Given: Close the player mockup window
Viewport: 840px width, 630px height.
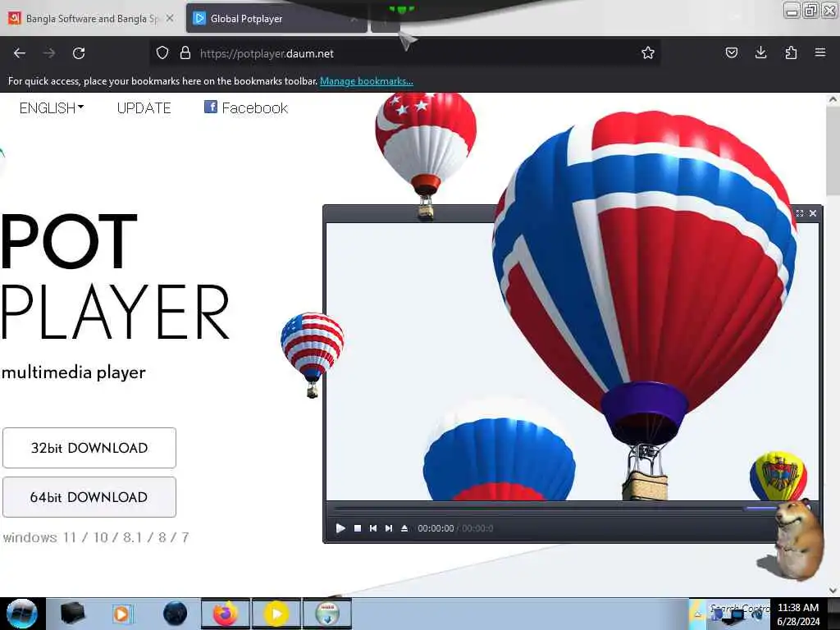Looking at the screenshot, I should pyautogui.click(x=813, y=213).
